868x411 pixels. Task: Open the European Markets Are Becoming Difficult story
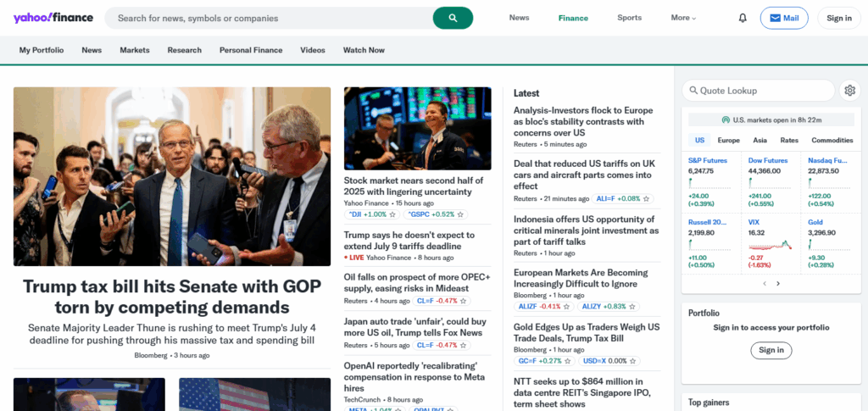[x=580, y=278]
